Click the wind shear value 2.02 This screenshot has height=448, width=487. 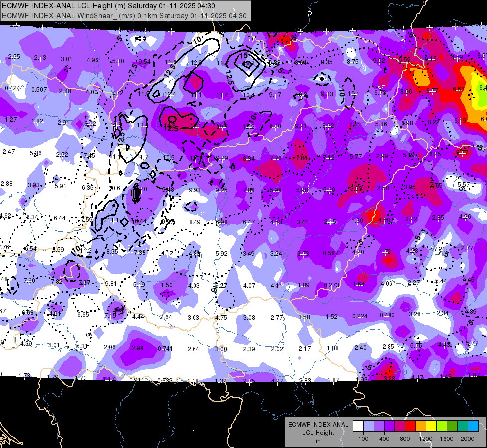point(277,349)
